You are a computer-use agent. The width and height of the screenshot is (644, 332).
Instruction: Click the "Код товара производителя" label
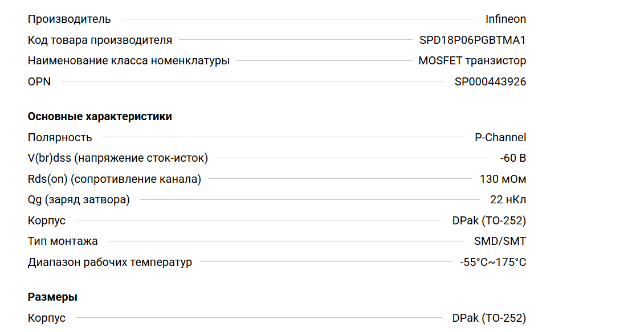click(x=100, y=40)
